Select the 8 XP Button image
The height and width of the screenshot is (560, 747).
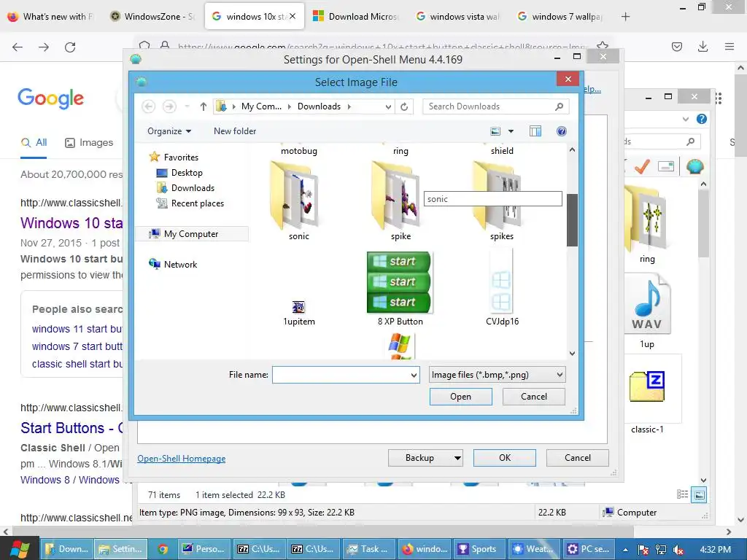400,289
